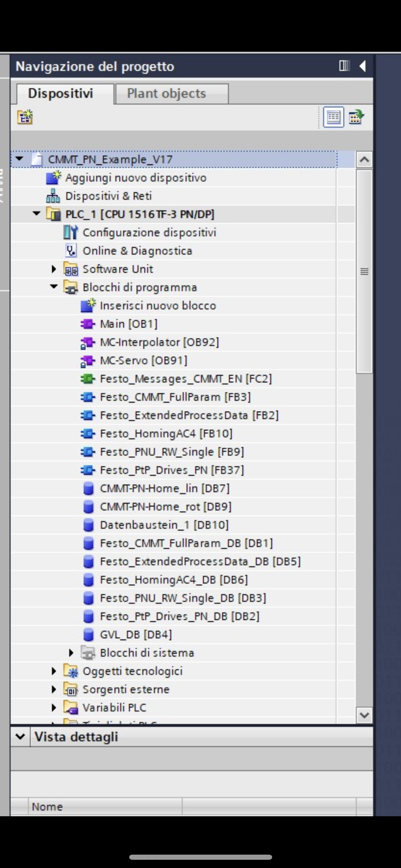The width and height of the screenshot is (401, 868).
Task: Select Festo_PNU_RW_Single_DB [DB3]
Action: coord(183,598)
